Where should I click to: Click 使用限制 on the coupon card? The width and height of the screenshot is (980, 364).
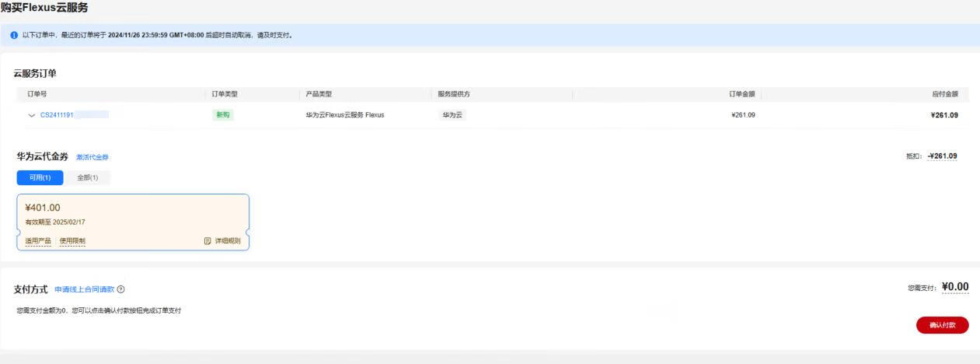(72, 241)
